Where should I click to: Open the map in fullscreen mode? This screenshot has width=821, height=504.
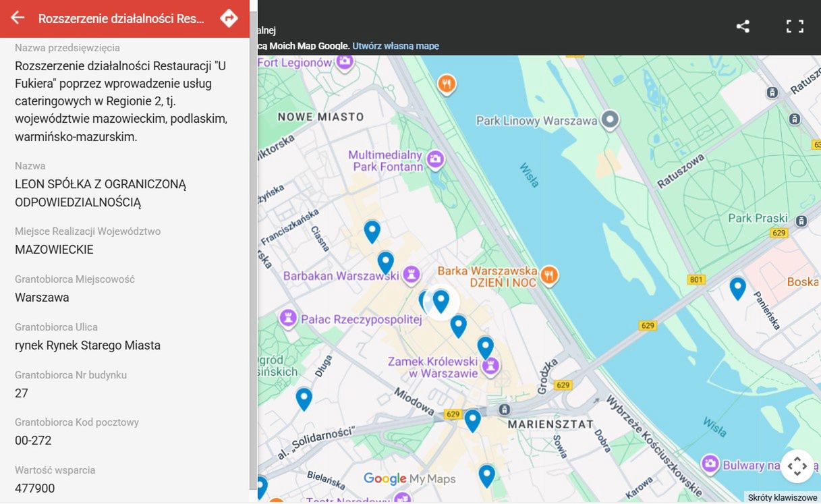[795, 26]
